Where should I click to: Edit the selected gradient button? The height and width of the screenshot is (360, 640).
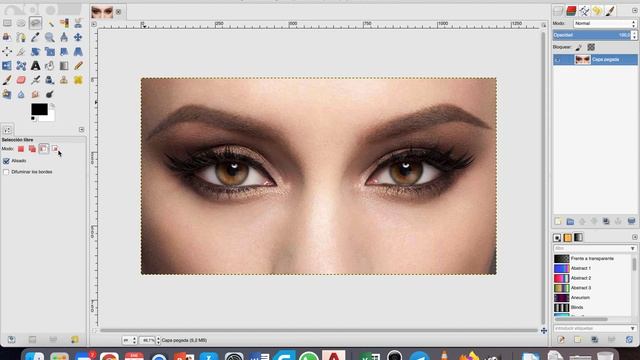click(561, 340)
